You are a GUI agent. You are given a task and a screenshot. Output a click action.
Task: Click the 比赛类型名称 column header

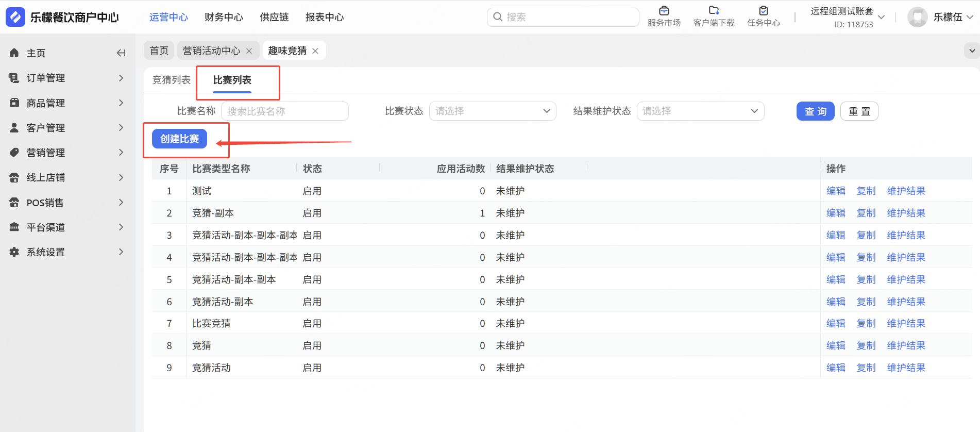221,169
